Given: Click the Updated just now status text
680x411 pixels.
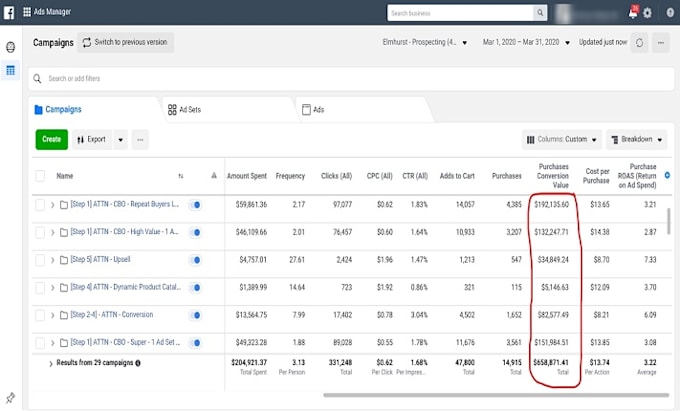Looking at the screenshot, I should click(x=603, y=42).
